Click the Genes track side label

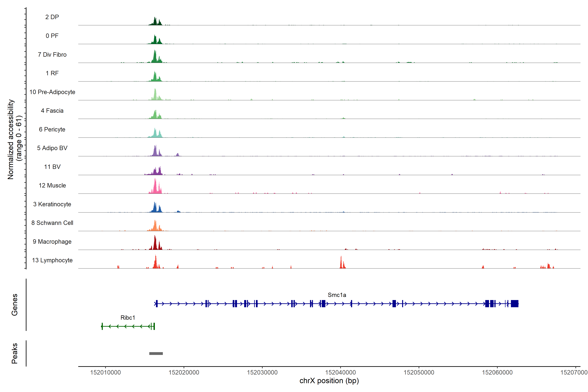point(15,304)
